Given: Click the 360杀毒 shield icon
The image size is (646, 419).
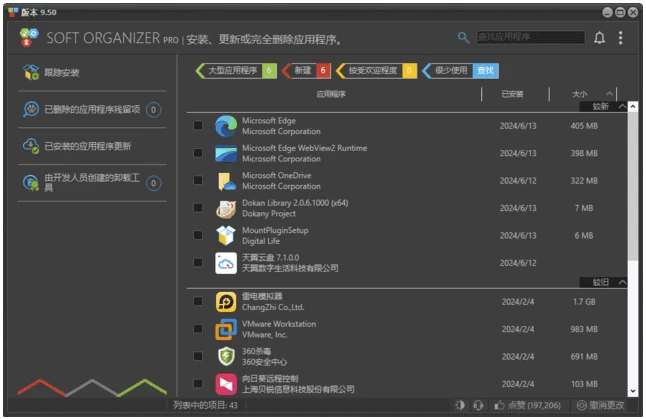Looking at the screenshot, I should (226, 357).
